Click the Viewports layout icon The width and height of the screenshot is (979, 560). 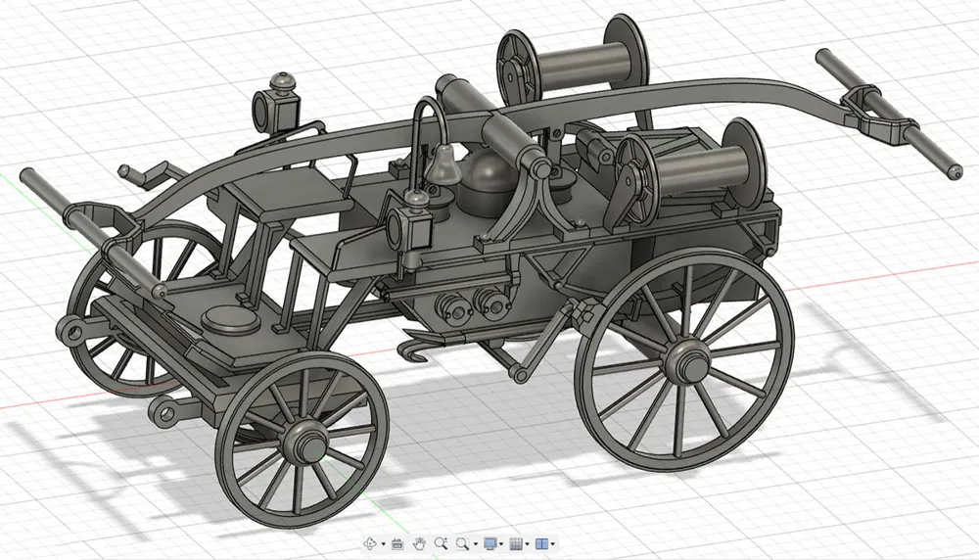click(542, 543)
